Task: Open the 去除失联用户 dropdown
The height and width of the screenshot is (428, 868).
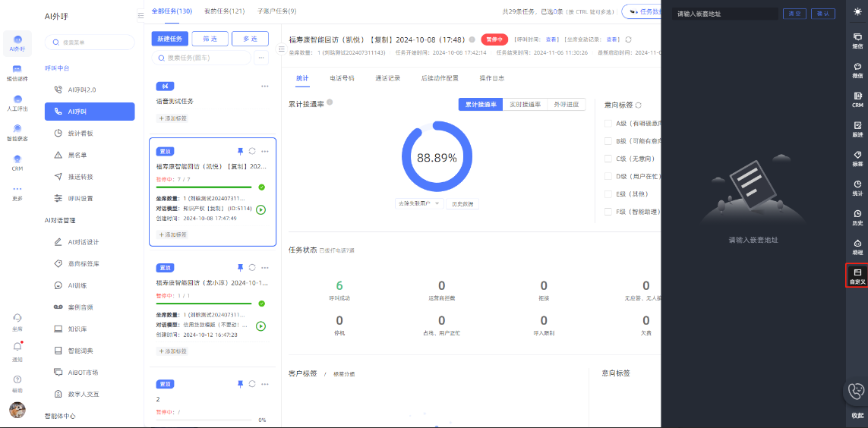Action: click(419, 203)
